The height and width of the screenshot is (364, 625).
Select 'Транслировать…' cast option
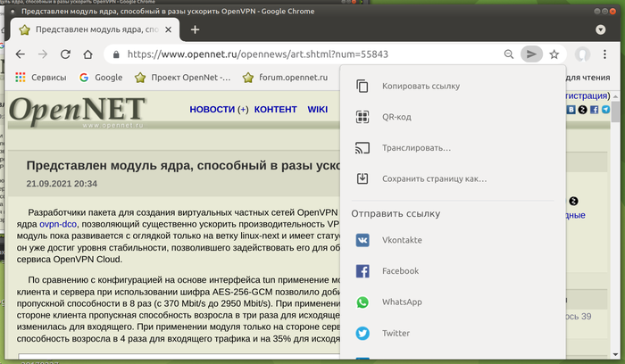pyautogui.click(x=415, y=148)
